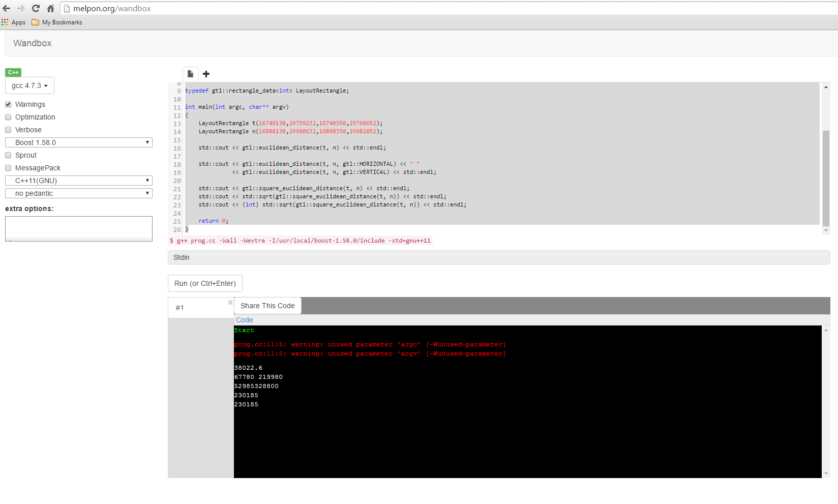Expand the Boost 1.58.0 version dropdown
Viewport: 838px width, 504px height.
tap(79, 142)
